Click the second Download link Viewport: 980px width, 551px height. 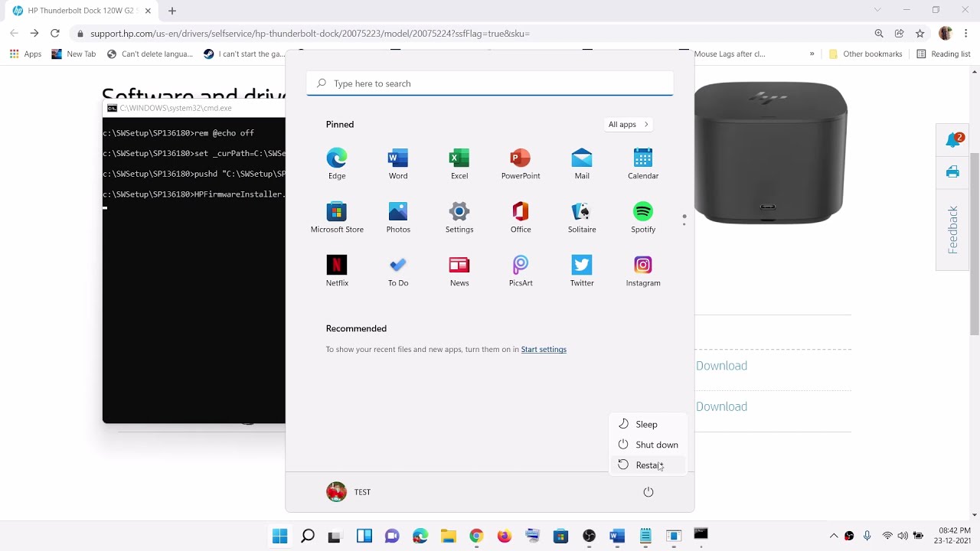coord(721,406)
